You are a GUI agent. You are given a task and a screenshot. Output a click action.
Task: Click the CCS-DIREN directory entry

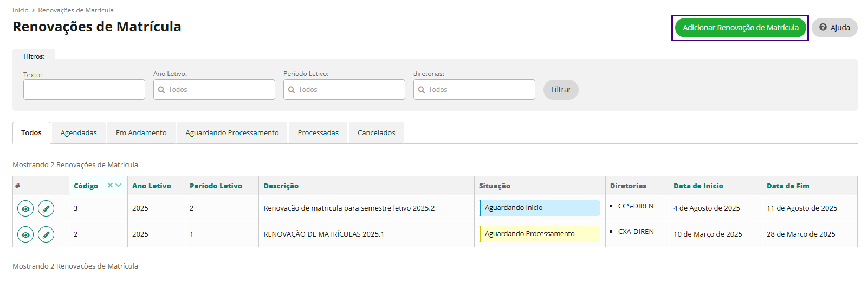636,206
